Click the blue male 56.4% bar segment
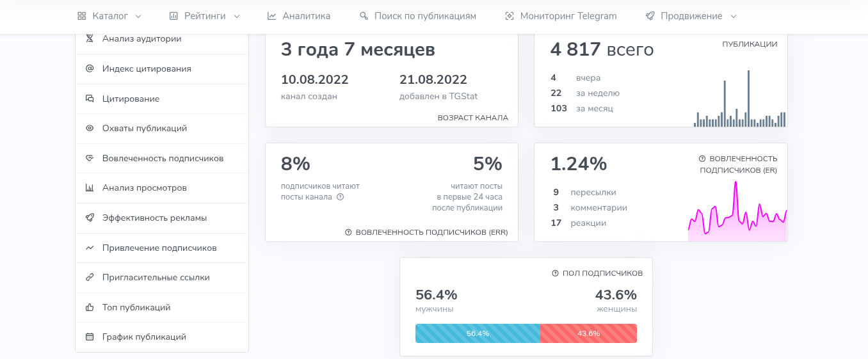The image size is (868, 359). (478, 333)
